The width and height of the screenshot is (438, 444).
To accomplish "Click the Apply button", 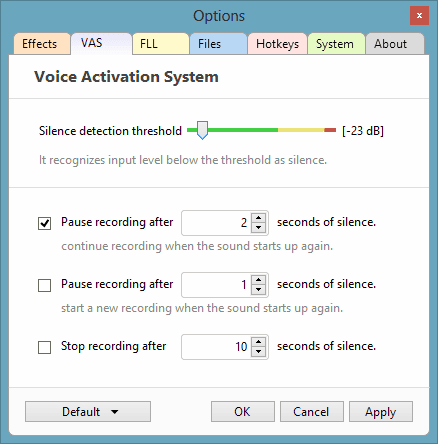I will [x=381, y=412].
